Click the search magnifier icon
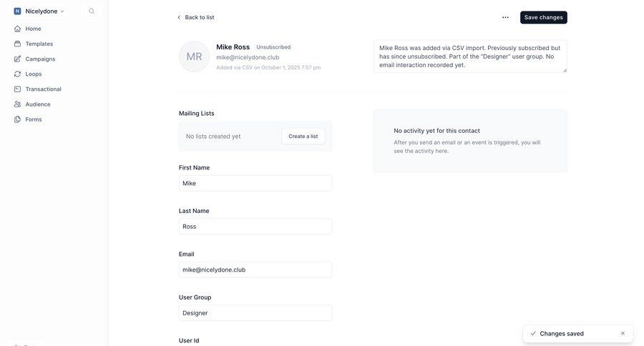Image resolution: width=644 pixels, height=346 pixels. (x=92, y=11)
